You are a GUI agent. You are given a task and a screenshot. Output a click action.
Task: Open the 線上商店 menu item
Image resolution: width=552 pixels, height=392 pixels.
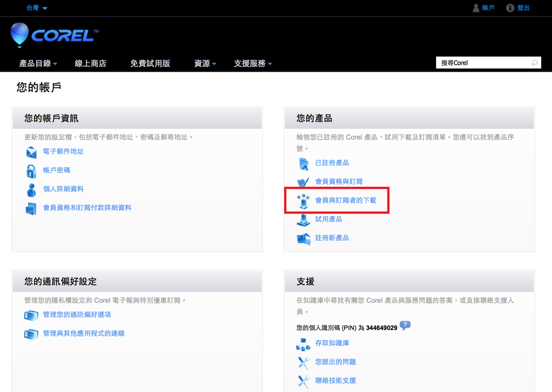click(91, 64)
